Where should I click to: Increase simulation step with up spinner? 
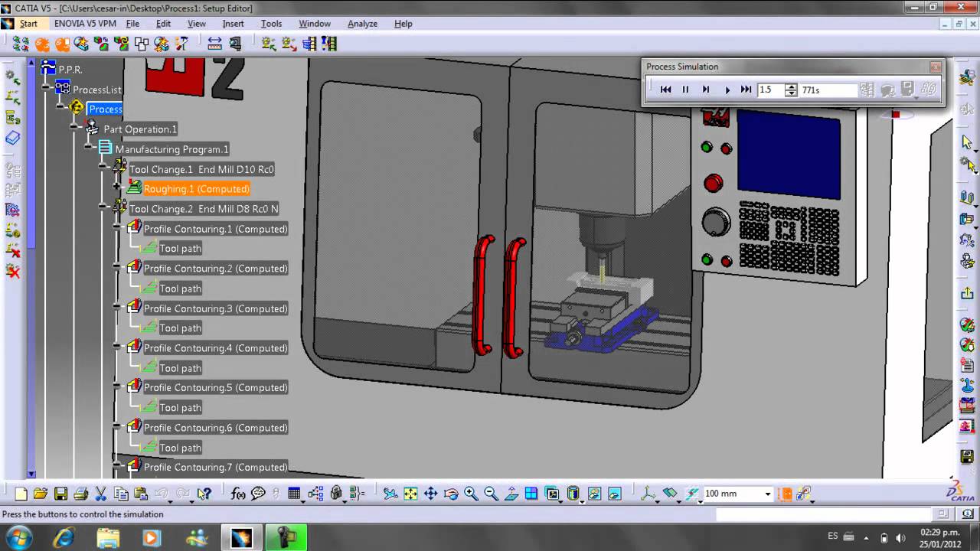tap(792, 86)
